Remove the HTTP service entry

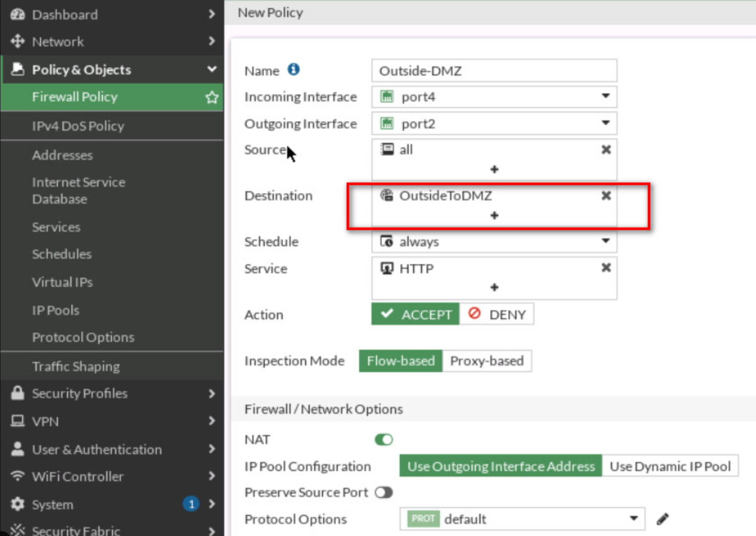pyautogui.click(x=606, y=268)
